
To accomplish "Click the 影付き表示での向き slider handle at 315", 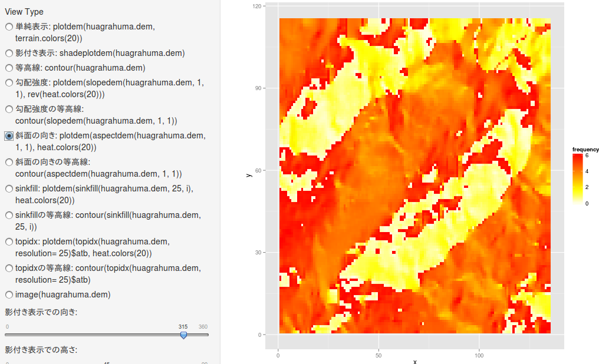I will [x=184, y=335].
